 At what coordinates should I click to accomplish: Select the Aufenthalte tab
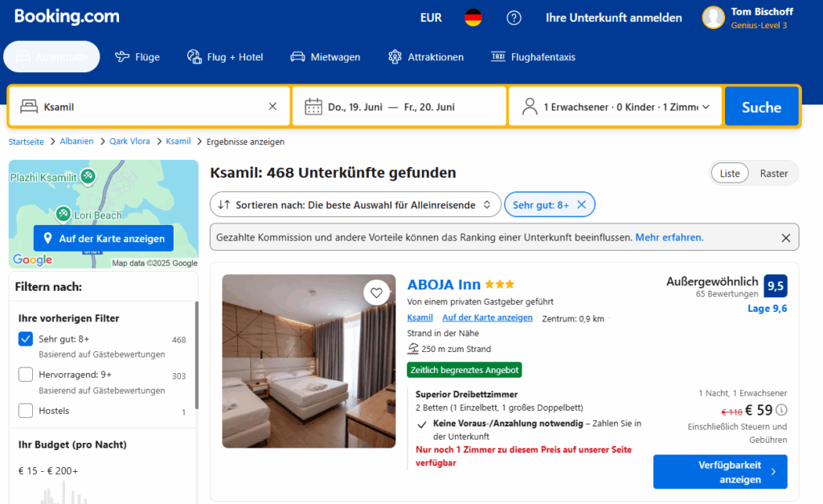(x=51, y=57)
